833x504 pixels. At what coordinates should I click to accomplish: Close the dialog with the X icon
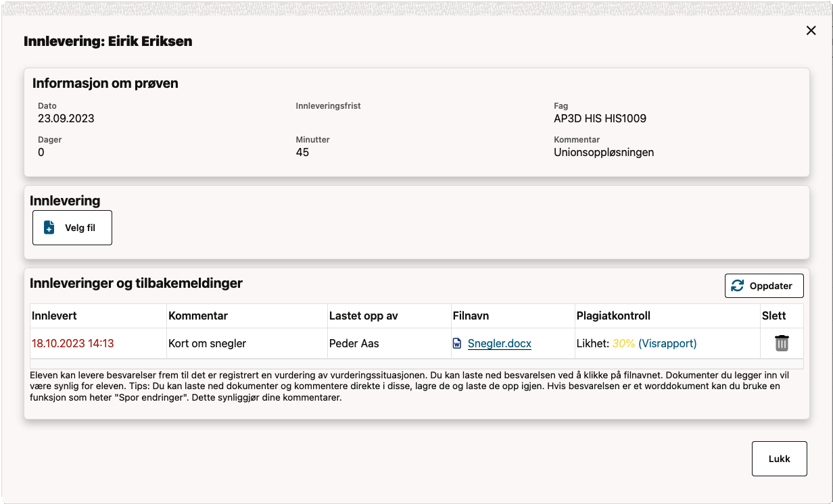tap(811, 30)
